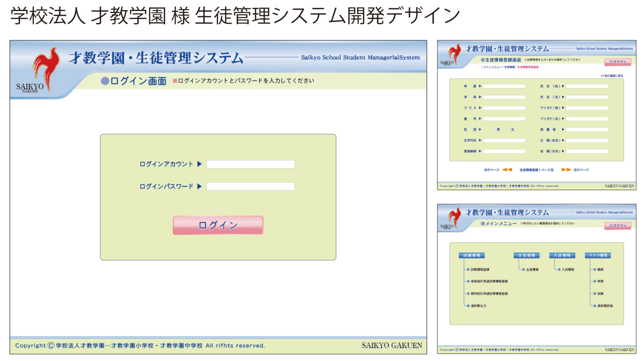Screen dimensions: 644x361
Task: Click the arrow next to ログインアカウント label
Action: point(199,164)
